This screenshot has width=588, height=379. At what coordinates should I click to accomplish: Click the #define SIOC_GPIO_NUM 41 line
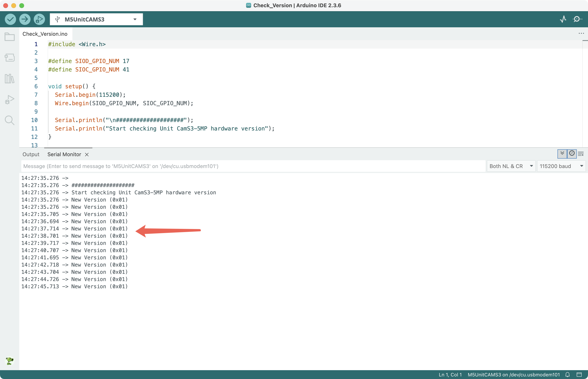pyautogui.click(x=89, y=69)
